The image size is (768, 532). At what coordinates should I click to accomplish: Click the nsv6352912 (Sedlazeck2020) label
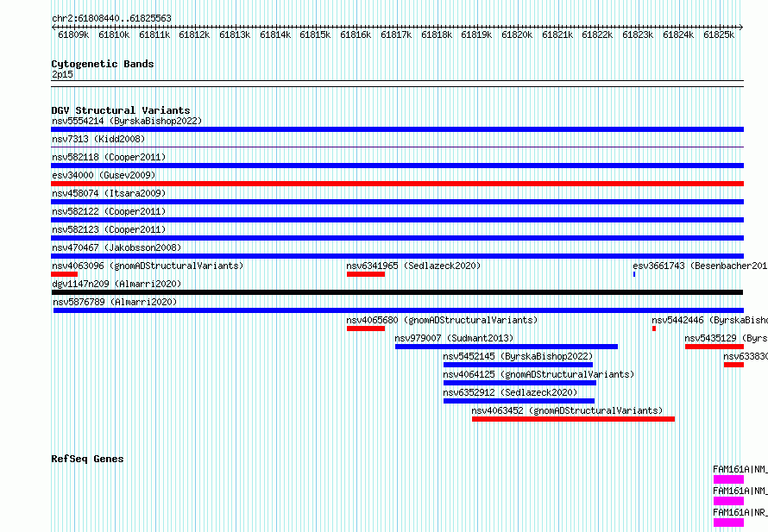tap(510, 392)
